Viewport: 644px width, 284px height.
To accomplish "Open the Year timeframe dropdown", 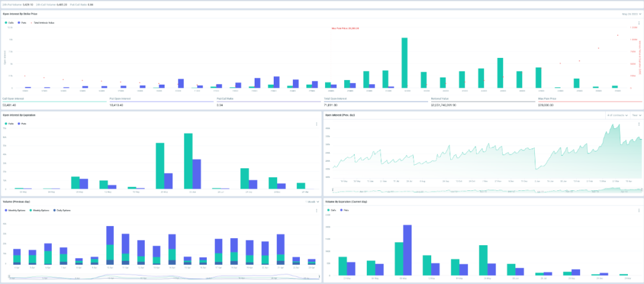I will [636, 116].
